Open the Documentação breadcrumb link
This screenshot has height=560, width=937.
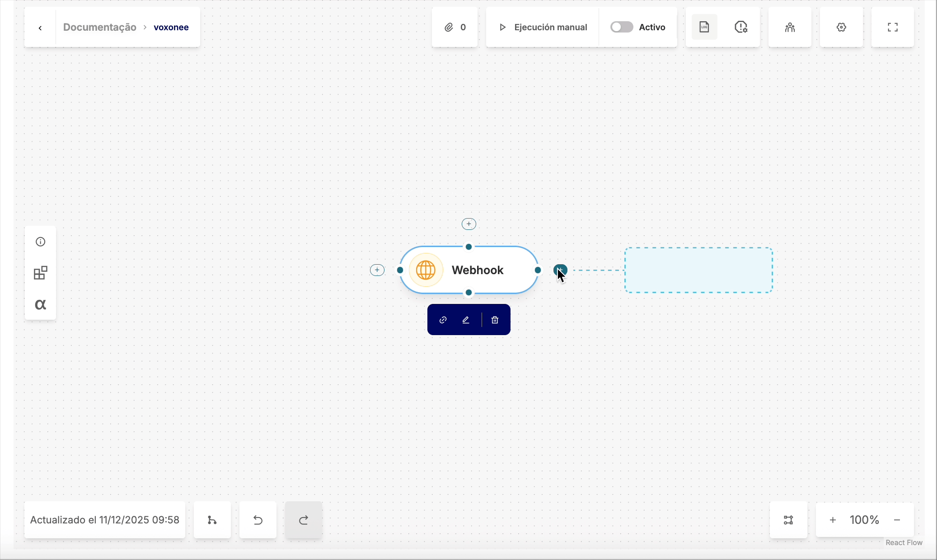(x=99, y=27)
